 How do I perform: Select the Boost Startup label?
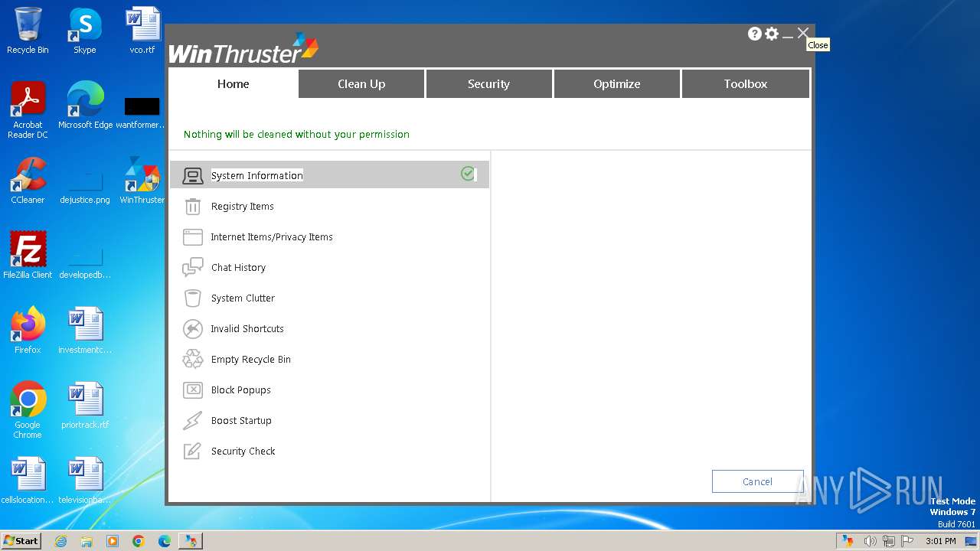[241, 421]
